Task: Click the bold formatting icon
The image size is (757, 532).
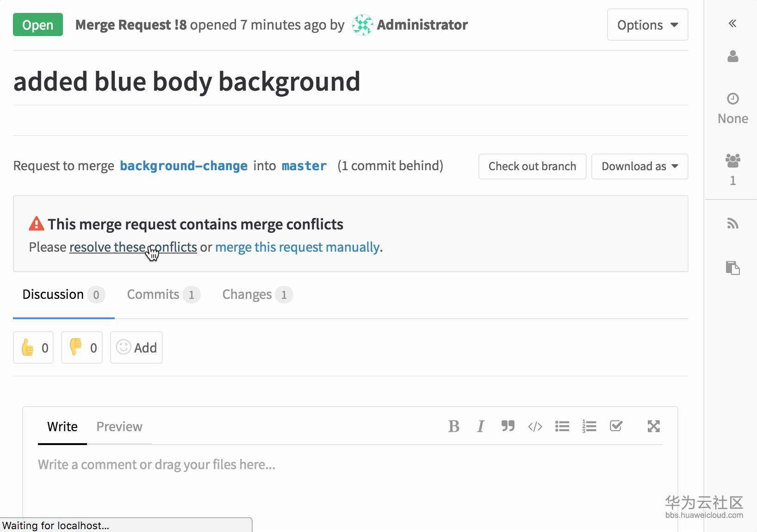Action: point(453,426)
